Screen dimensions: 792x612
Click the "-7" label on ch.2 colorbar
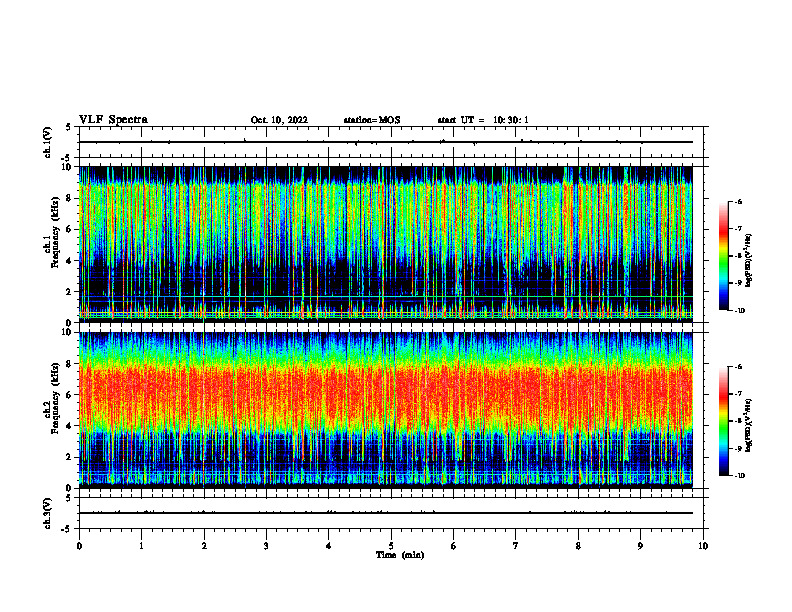point(738,394)
